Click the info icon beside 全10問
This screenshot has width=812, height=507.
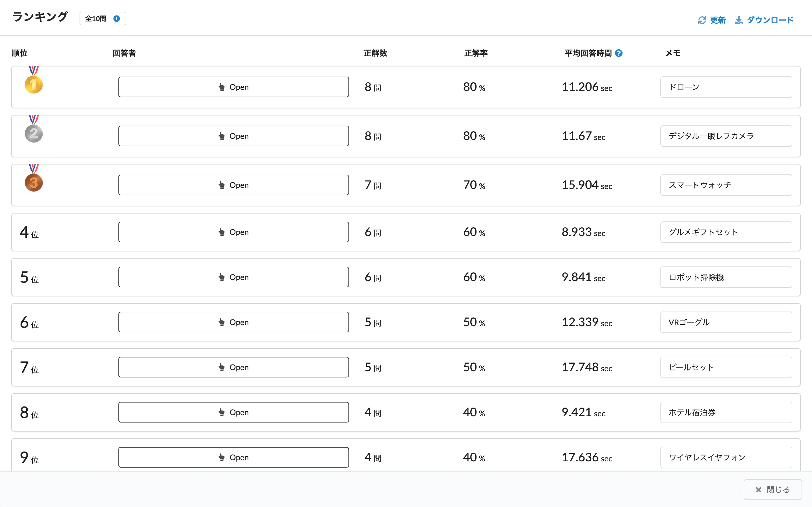tap(116, 19)
